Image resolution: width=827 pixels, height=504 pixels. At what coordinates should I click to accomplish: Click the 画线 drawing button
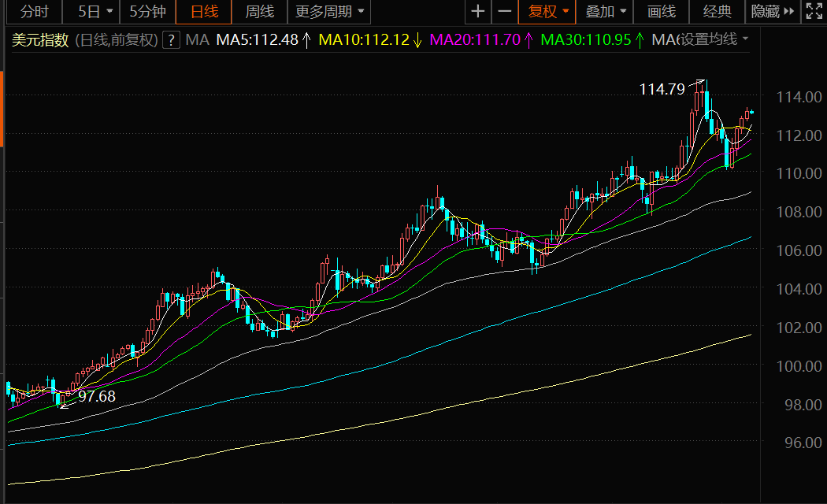tap(662, 12)
